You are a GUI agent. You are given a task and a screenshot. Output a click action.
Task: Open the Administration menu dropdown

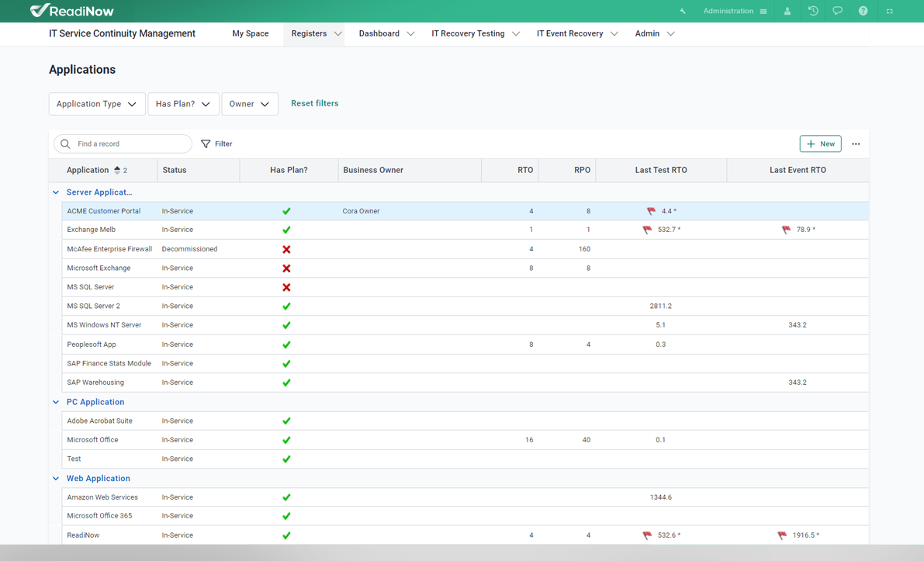click(735, 11)
